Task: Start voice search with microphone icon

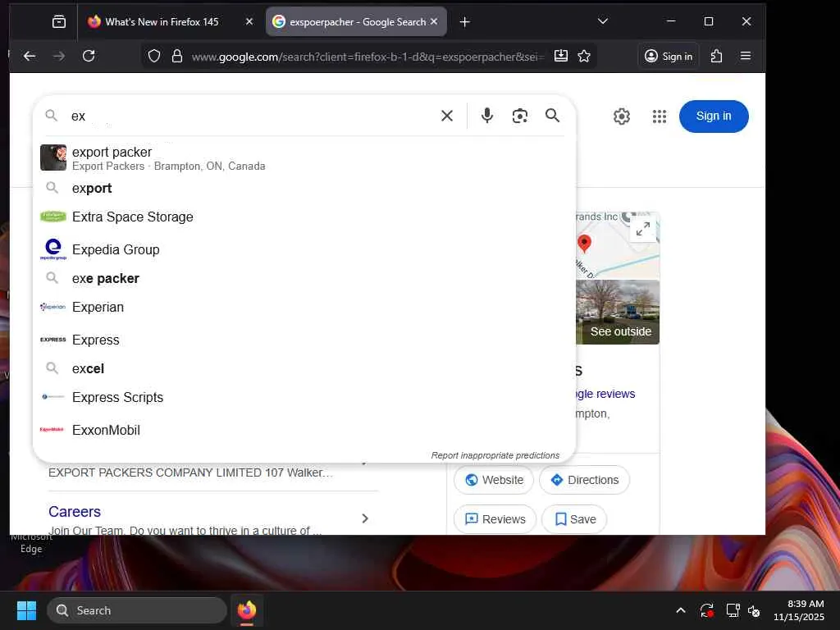Action: (487, 116)
